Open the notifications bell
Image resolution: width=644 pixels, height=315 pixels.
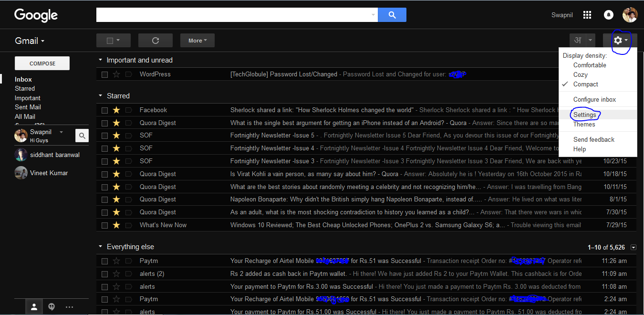609,15
